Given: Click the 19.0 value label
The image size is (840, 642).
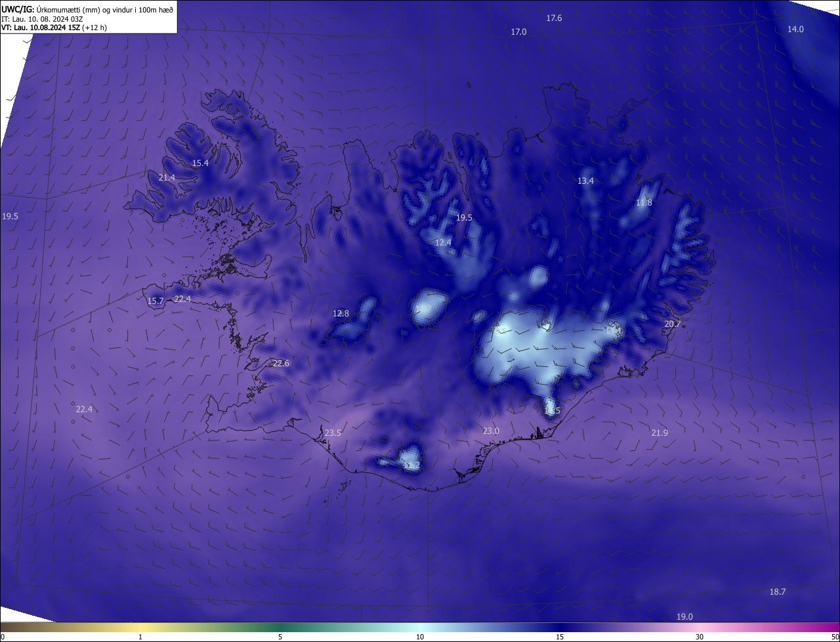Looking at the screenshot, I should (684, 617).
